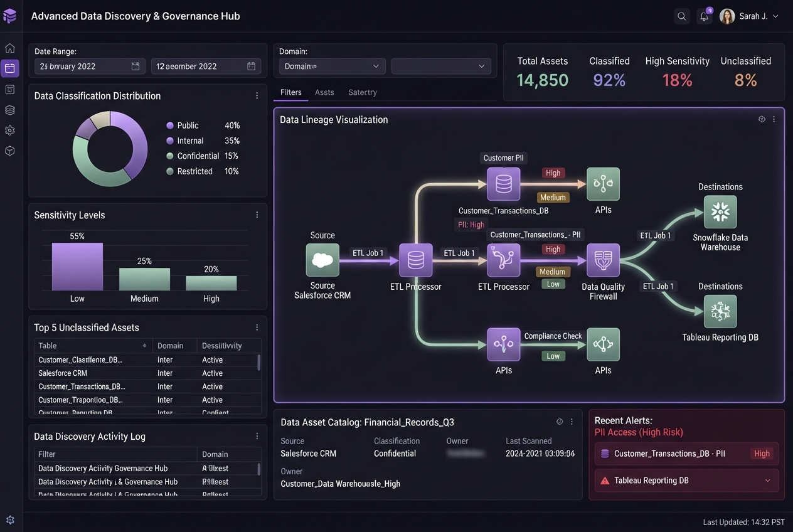The width and height of the screenshot is (793, 532).
Task: Switch to the Assts tab
Action: click(x=324, y=92)
